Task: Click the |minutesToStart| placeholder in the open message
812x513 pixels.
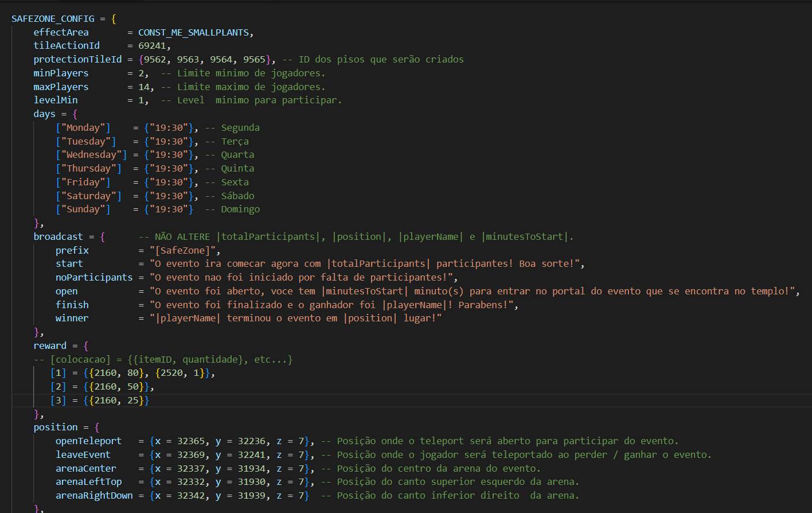Action: pos(365,292)
